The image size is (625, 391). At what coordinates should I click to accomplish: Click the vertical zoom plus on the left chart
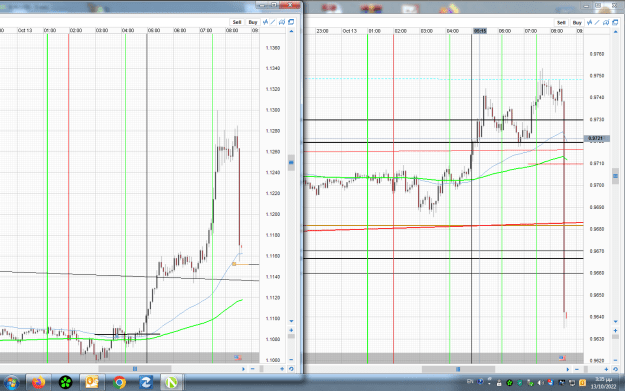291,330
